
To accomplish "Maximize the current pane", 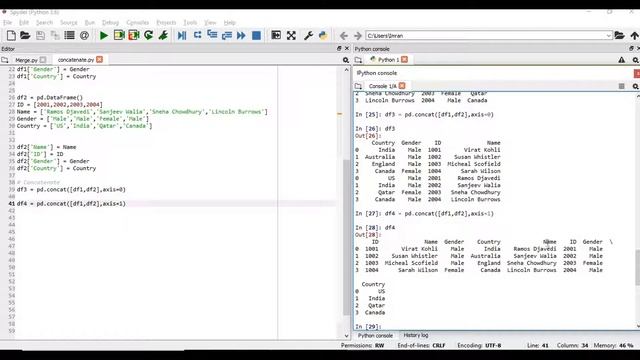I will 276,36.
